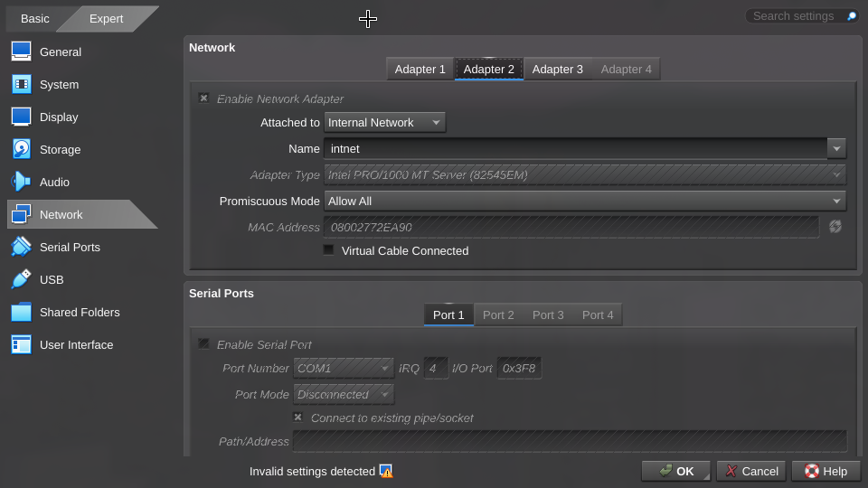Select the Expert mode tab
Viewport: 868px width, 488px height.
tap(107, 19)
